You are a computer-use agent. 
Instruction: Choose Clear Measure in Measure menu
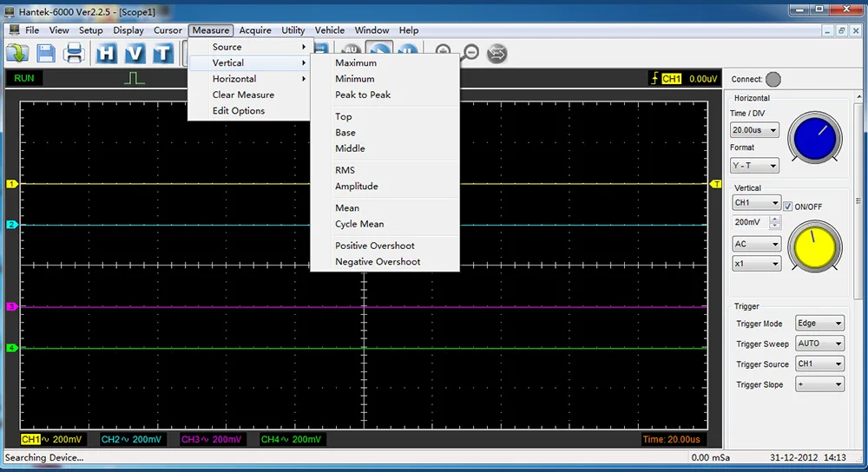(243, 95)
